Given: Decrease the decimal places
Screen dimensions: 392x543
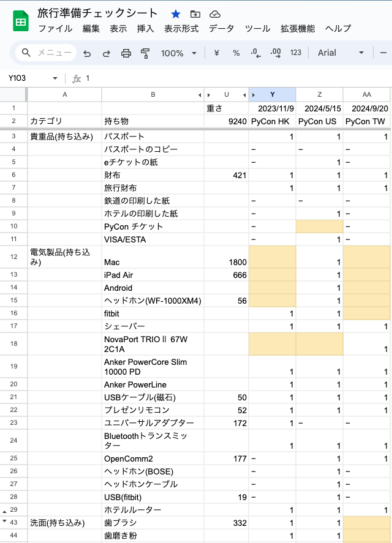Looking at the screenshot, I should [256, 53].
